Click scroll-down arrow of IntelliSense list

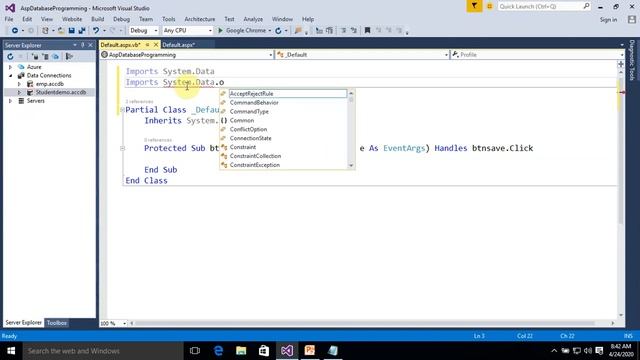click(x=351, y=165)
